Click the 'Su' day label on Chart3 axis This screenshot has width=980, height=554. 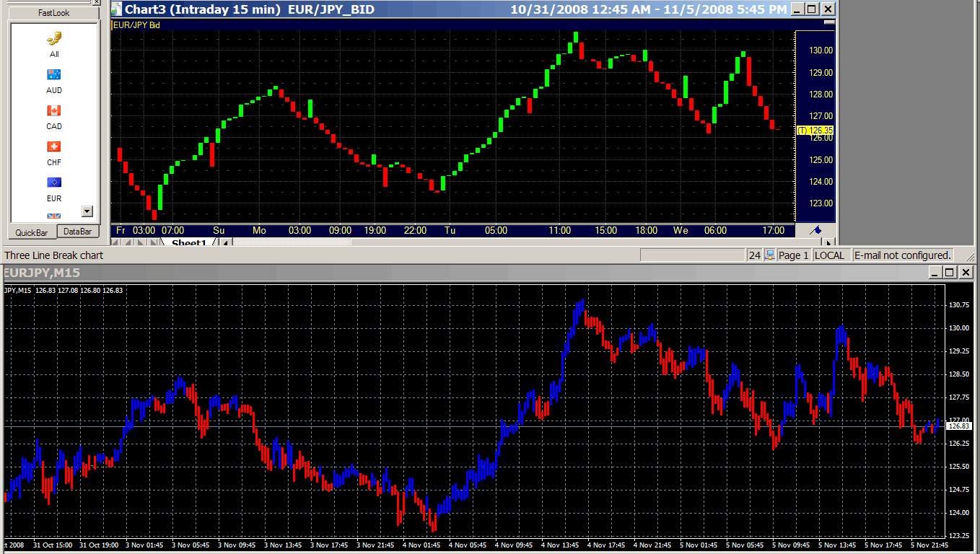pyautogui.click(x=219, y=230)
